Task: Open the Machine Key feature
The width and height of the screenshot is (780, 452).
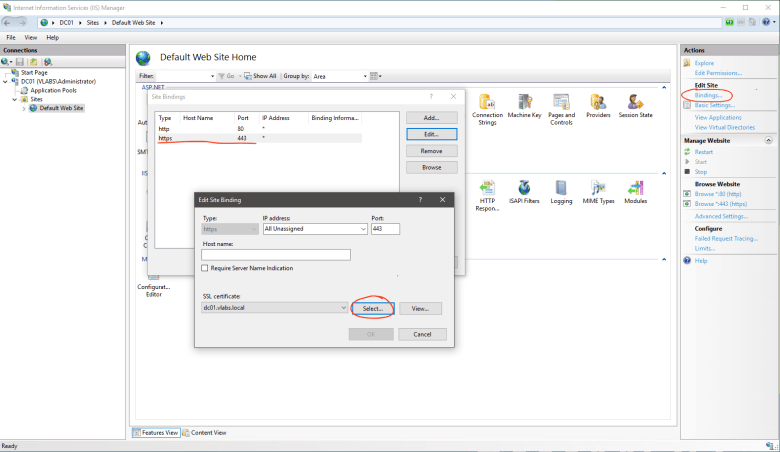Action: [x=524, y=102]
